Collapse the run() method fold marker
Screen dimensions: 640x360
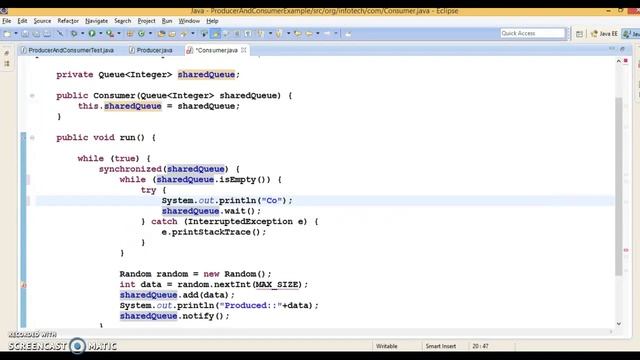click(32, 138)
